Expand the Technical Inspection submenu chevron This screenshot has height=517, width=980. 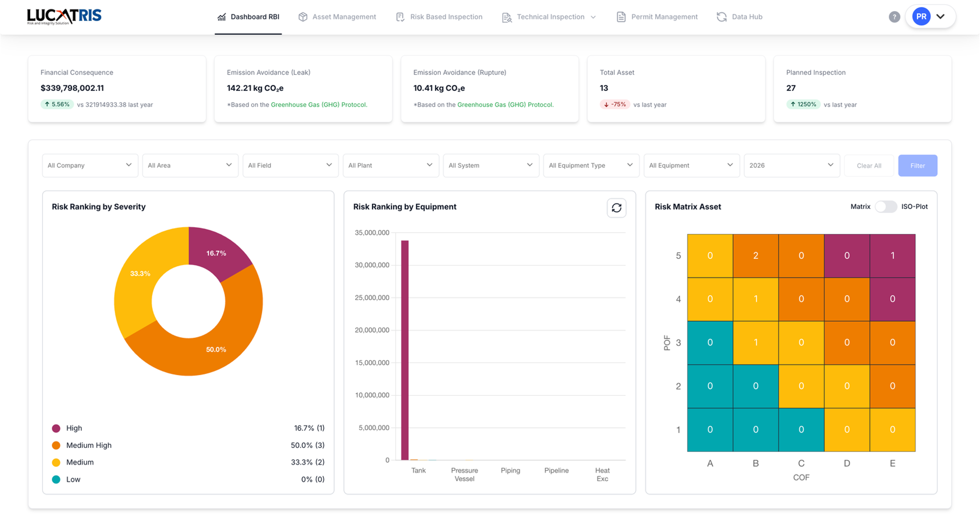(593, 17)
